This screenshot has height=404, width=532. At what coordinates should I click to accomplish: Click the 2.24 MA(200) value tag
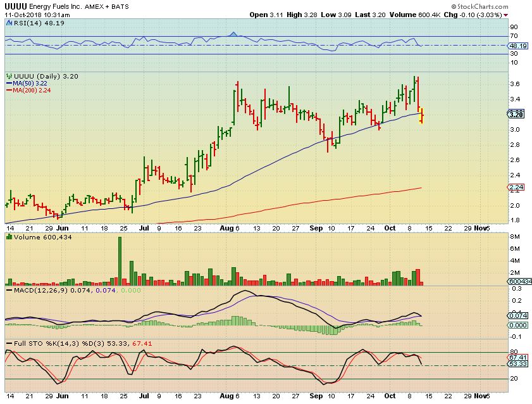pos(516,187)
